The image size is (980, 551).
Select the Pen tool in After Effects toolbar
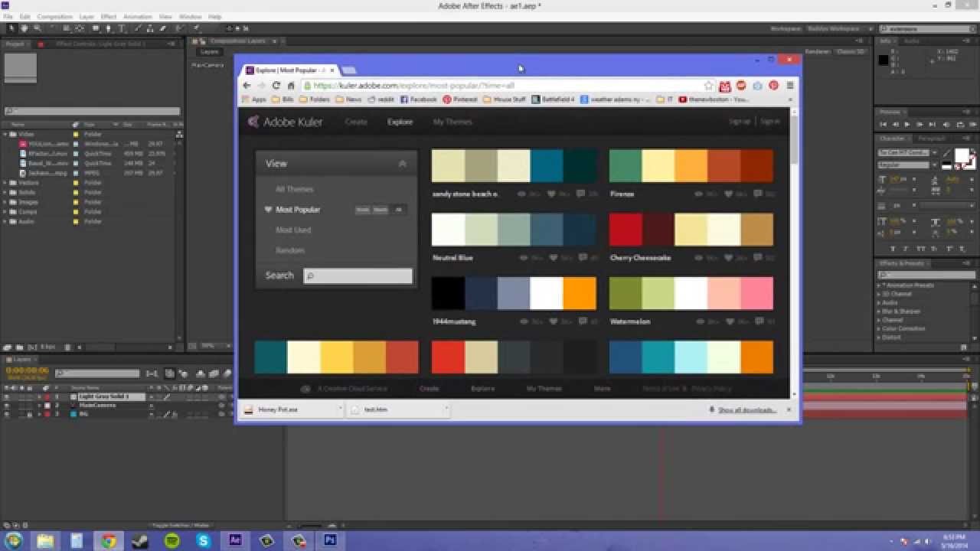[x=109, y=28]
